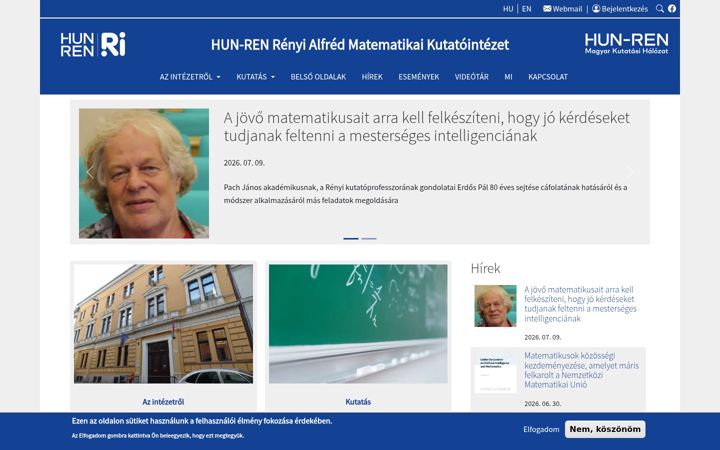The height and width of the screenshot is (450, 720).
Task: Decline cookies with Nem, köszönöm
Action: pyautogui.click(x=605, y=429)
